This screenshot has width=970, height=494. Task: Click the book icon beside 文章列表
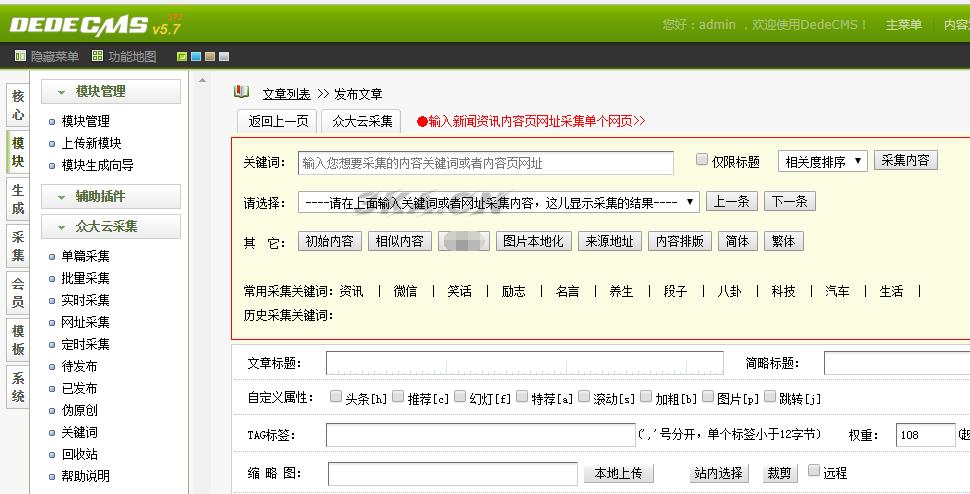pos(242,92)
